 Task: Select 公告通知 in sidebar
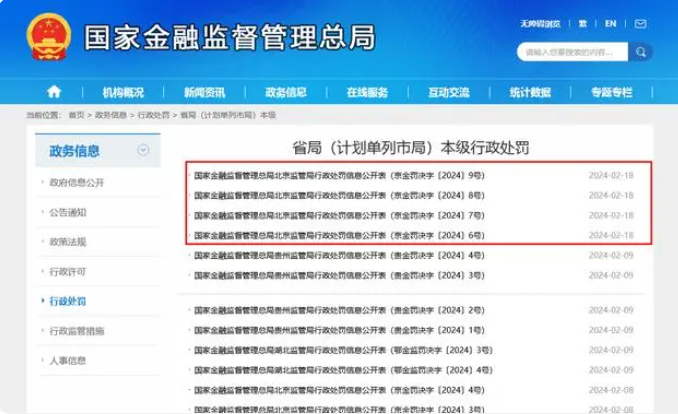[x=68, y=212]
